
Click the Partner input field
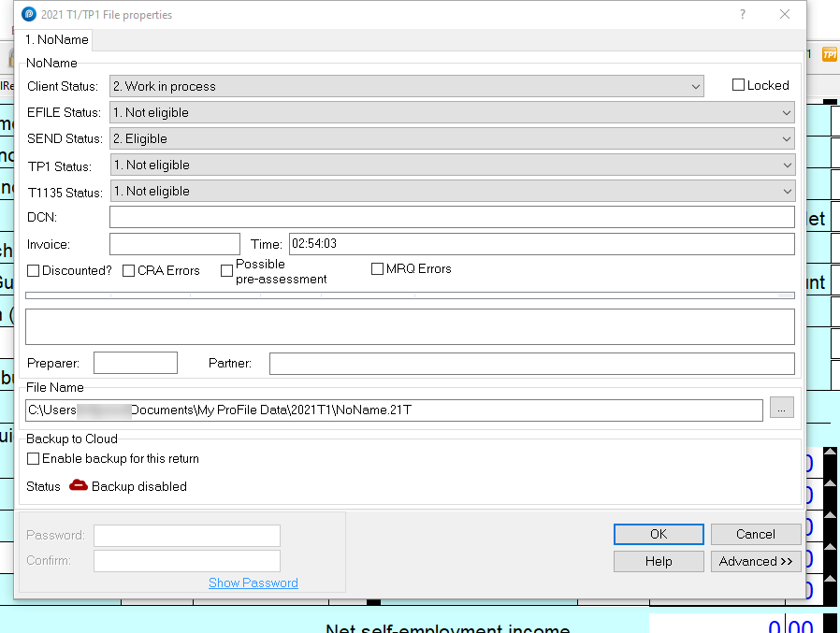click(532, 364)
